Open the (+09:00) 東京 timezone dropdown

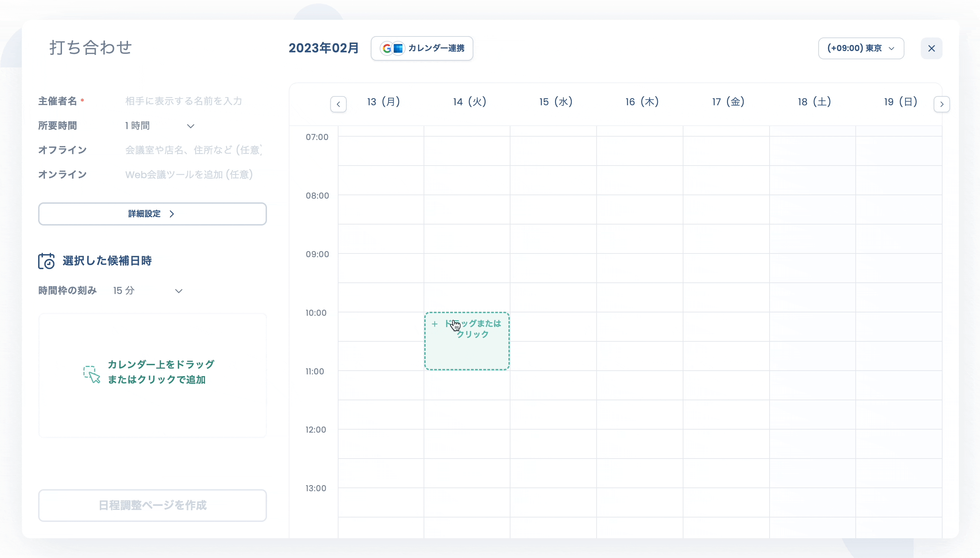tap(861, 48)
